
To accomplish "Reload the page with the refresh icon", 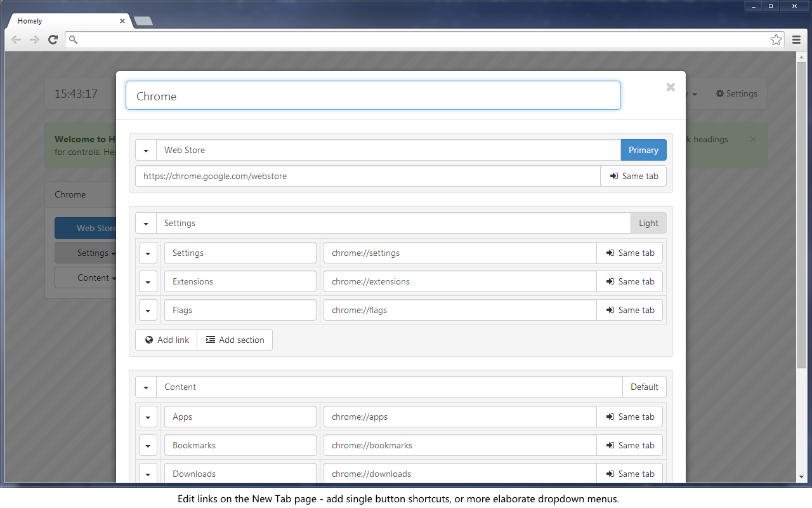I will [x=53, y=40].
